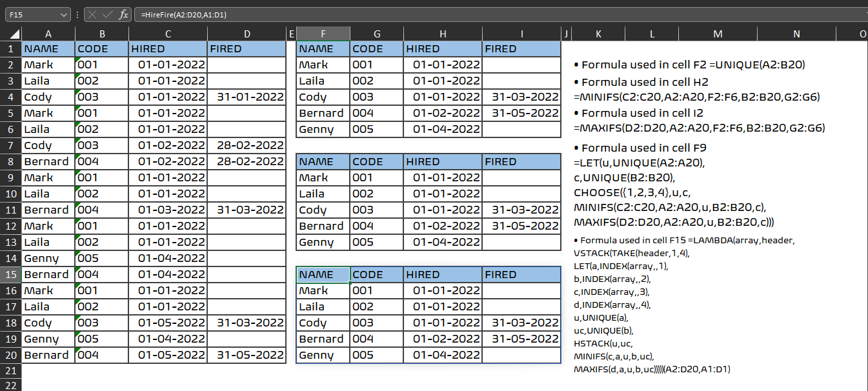This screenshot has height=391, width=868.
Task: Click cell I4 with 31-03-2022
Action: point(521,97)
